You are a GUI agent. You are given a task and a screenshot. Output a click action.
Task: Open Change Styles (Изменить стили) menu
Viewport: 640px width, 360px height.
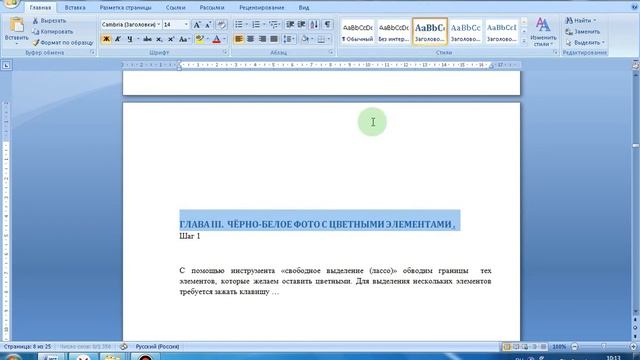543,32
